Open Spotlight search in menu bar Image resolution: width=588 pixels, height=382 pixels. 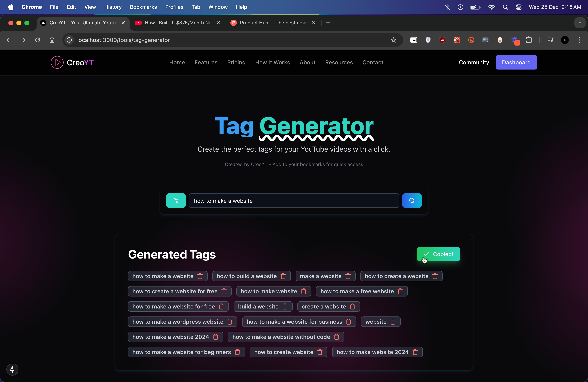[x=505, y=7]
